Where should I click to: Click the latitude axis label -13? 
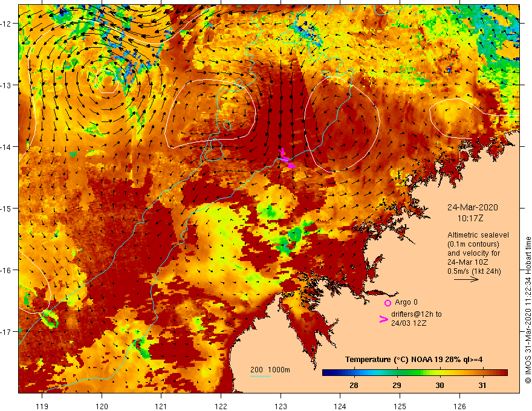click(6, 85)
